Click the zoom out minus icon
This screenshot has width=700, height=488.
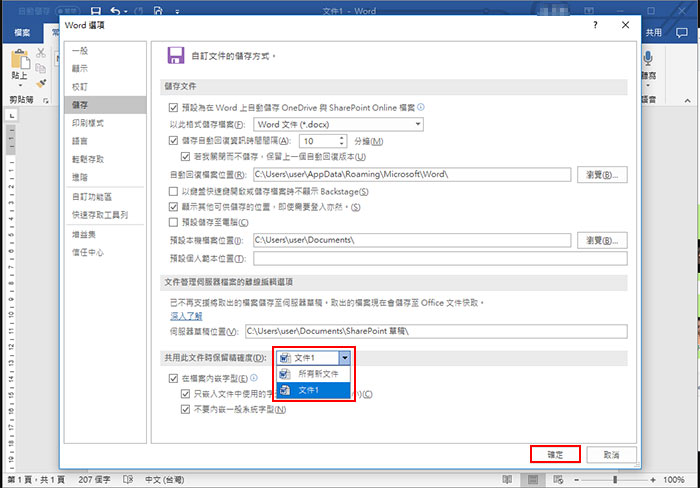click(577, 480)
